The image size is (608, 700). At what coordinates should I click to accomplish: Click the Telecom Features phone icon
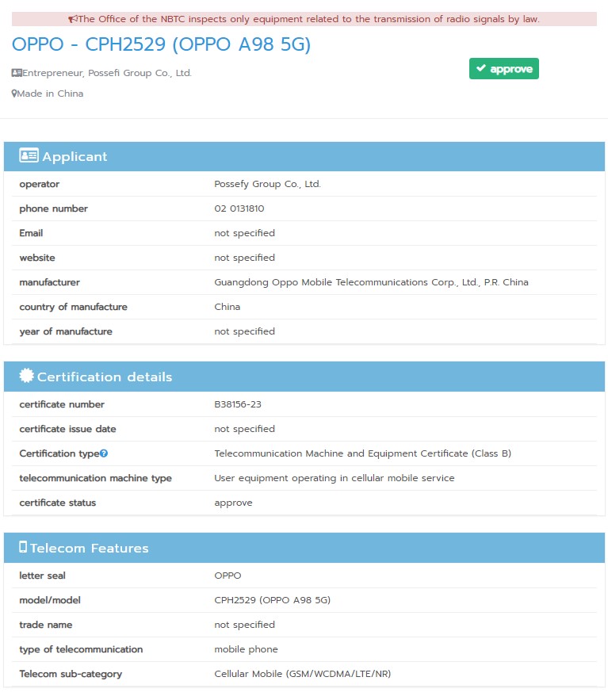point(23,547)
